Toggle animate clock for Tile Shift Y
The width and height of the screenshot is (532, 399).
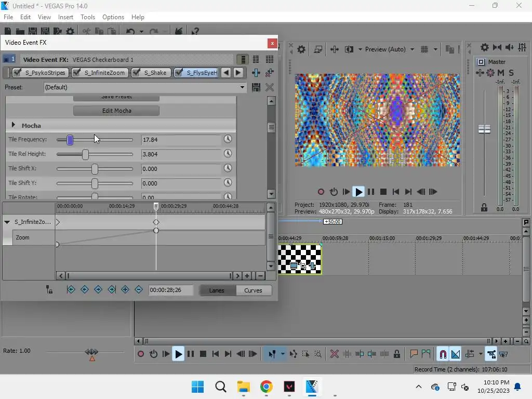click(228, 183)
